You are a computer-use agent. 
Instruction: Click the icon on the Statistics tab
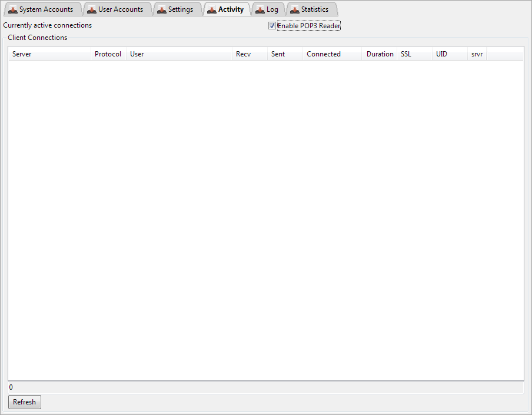[294, 10]
